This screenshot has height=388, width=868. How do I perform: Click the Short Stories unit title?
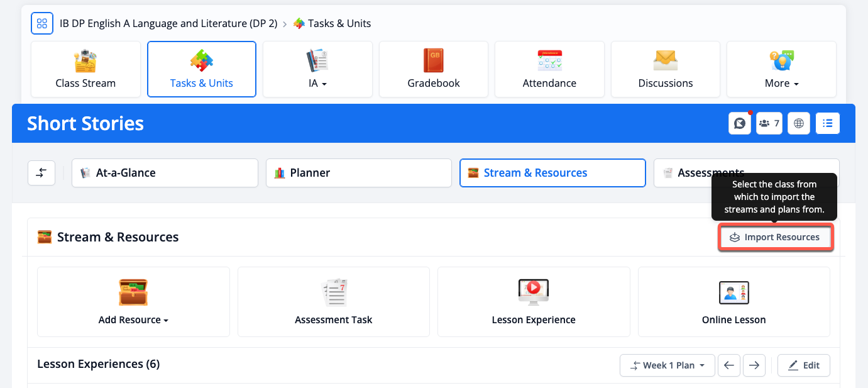coord(85,124)
